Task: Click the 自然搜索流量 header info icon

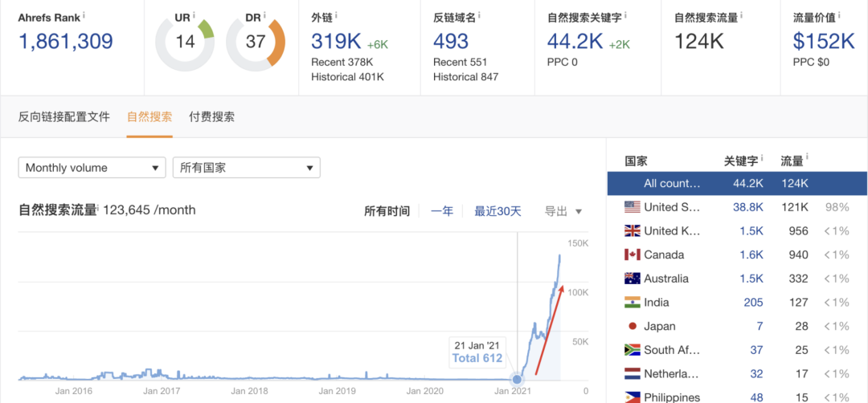Action: click(742, 15)
